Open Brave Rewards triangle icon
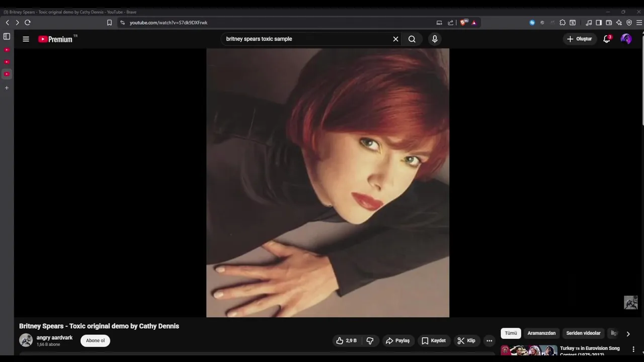644x362 pixels. click(474, 23)
